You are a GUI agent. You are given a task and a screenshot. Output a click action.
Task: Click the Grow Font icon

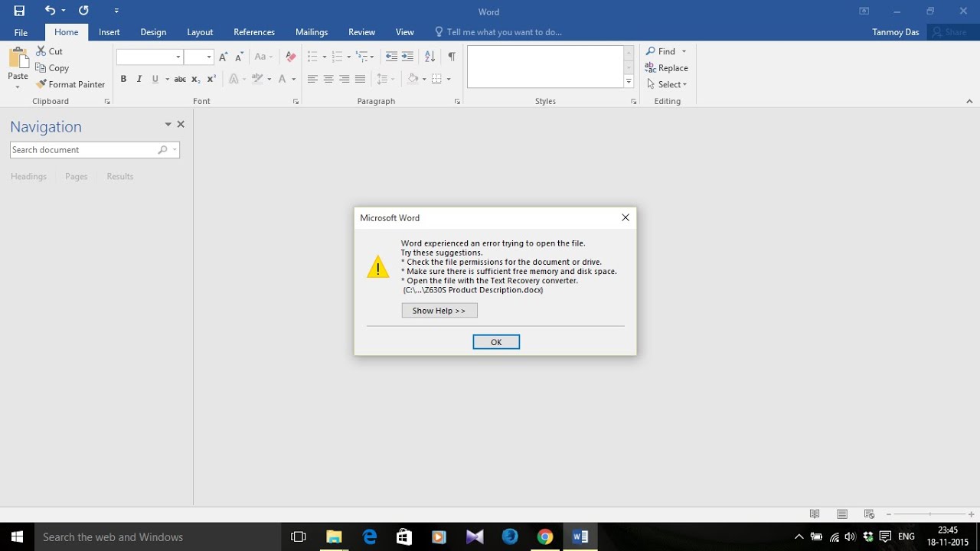(x=223, y=57)
